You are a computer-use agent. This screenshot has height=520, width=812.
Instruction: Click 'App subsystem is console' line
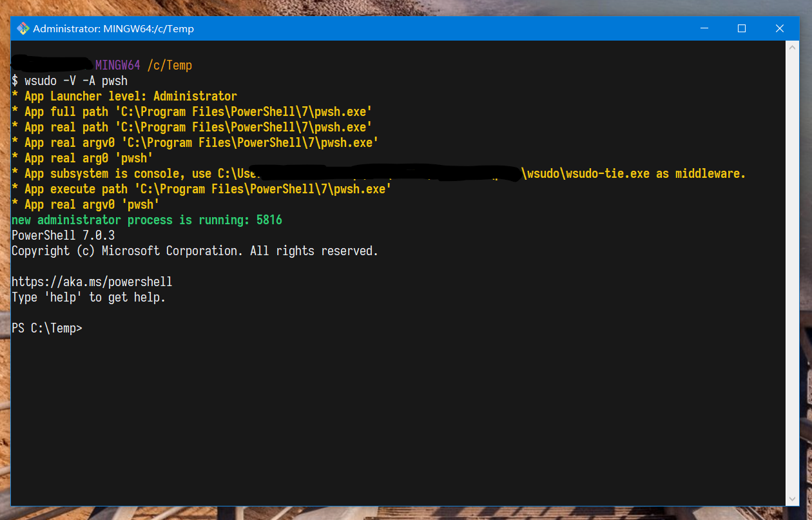(x=378, y=173)
